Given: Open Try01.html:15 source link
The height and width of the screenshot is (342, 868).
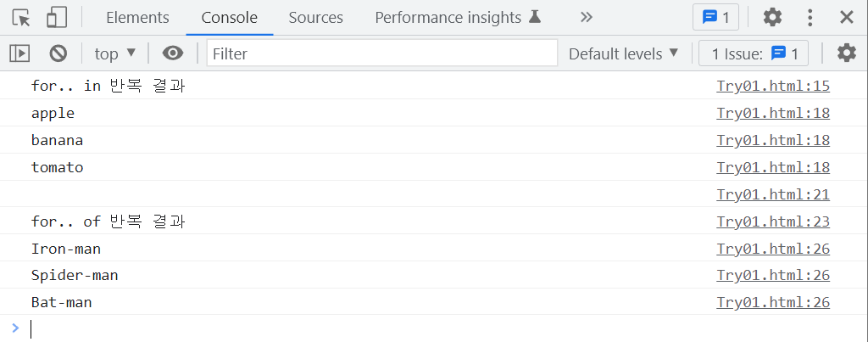Looking at the screenshot, I should (773, 86).
